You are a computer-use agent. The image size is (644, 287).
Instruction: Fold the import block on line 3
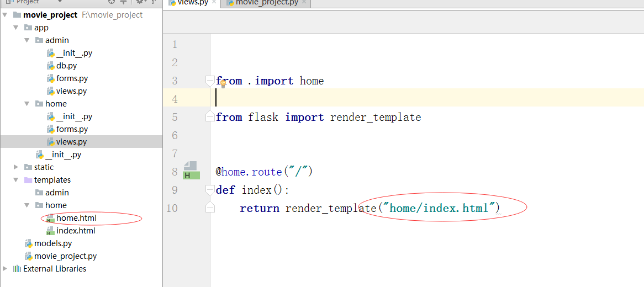[x=210, y=81]
